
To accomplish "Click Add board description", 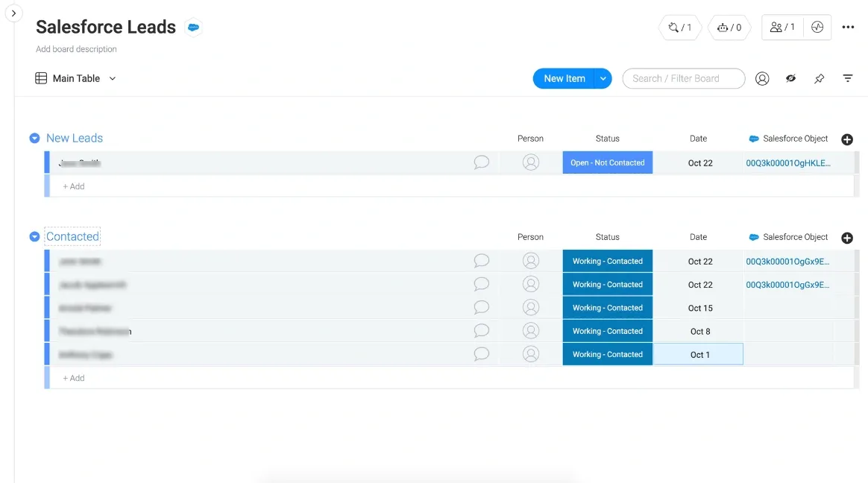I will tap(75, 49).
